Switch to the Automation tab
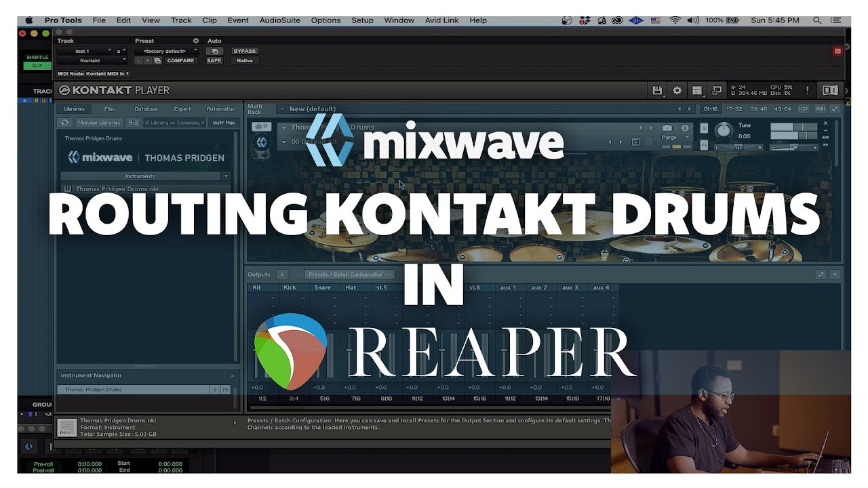 click(x=220, y=108)
